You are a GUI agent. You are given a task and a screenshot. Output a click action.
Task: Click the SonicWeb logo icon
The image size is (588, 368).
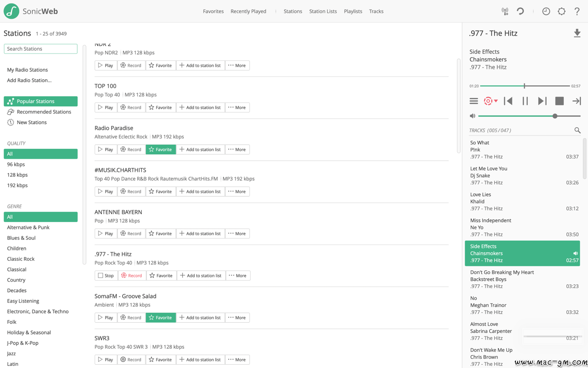pyautogui.click(x=11, y=11)
